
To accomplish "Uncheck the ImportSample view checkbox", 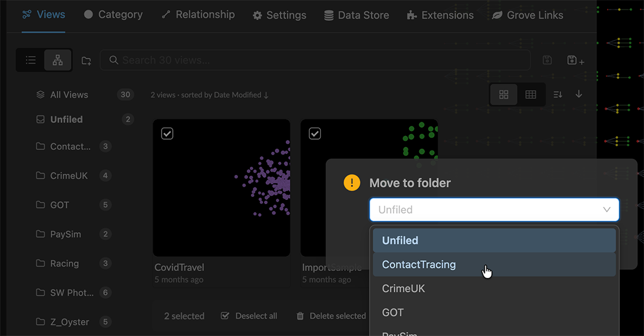I will (315, 134).
